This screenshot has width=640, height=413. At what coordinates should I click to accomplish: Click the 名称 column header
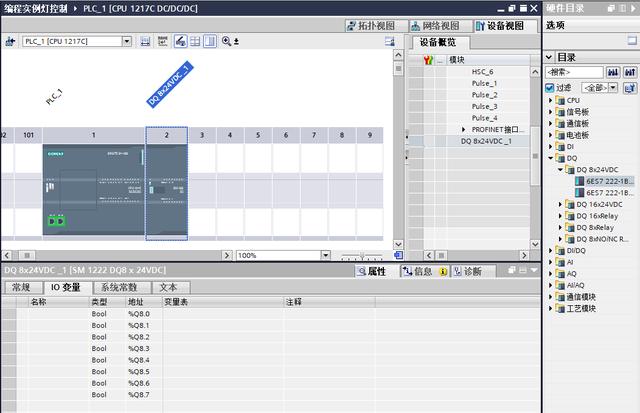click(x=58, y=302)
